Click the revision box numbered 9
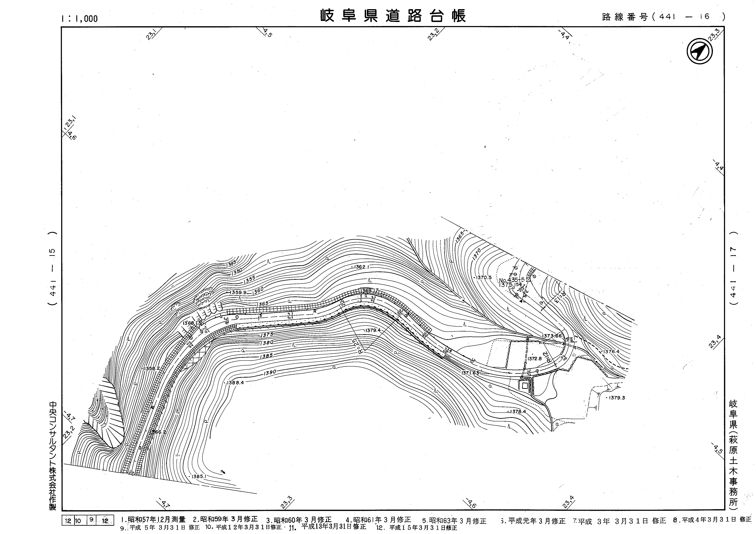 pyautogui.click(x=91, y=520)
